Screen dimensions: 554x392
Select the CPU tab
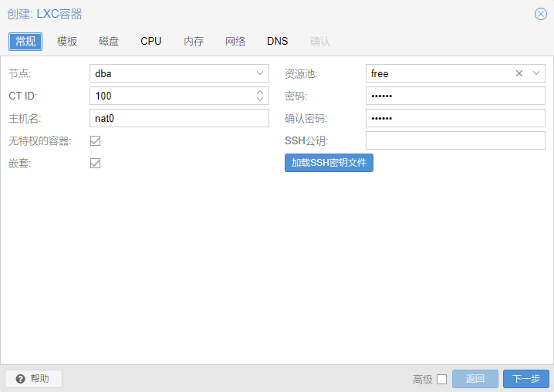(x=151, y=41)
